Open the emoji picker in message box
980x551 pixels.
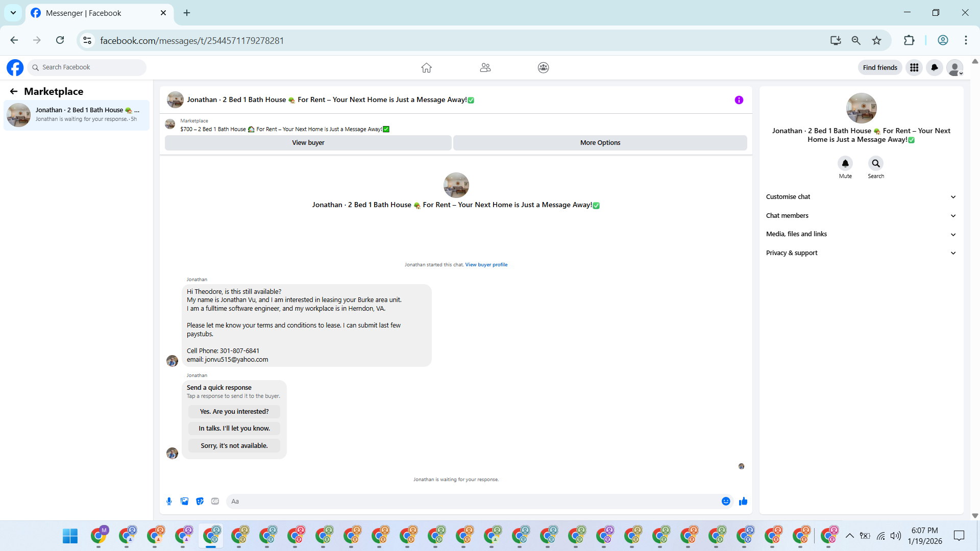(726, 502)
